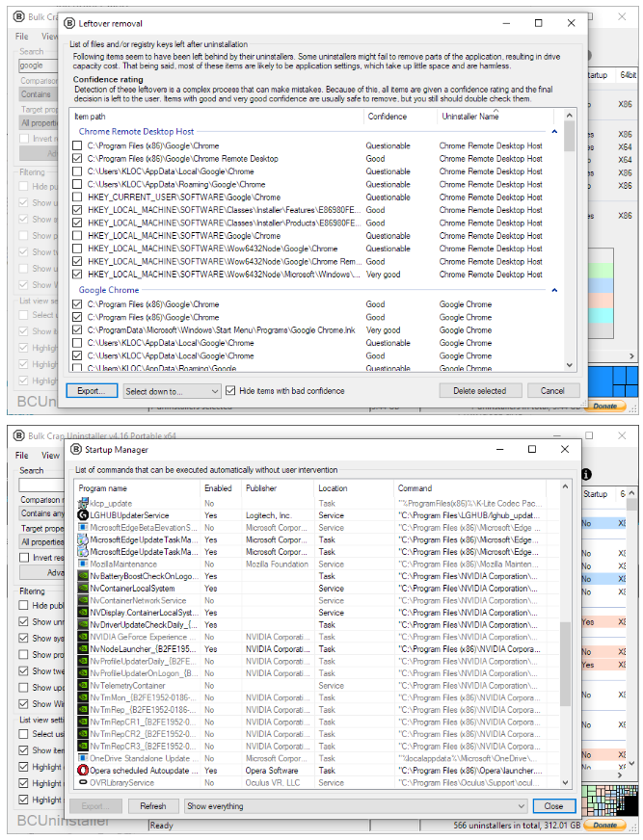Open All properties dropdown beside Startup Manager
Image resolution: width=643 pixels, height=840 pixels.
click(41, 542)
